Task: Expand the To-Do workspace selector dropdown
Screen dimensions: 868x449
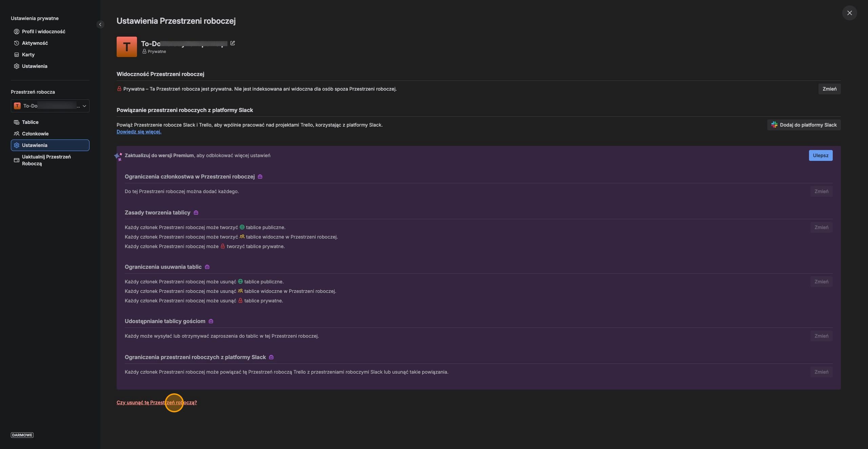Action: (x=50, y=106)
